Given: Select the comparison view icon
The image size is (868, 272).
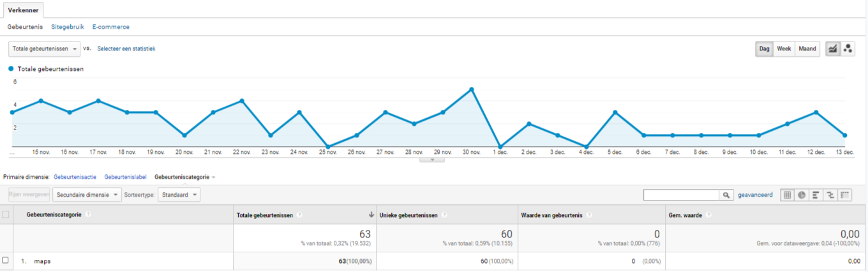Looking at the screenshot, I should [830, 195].
